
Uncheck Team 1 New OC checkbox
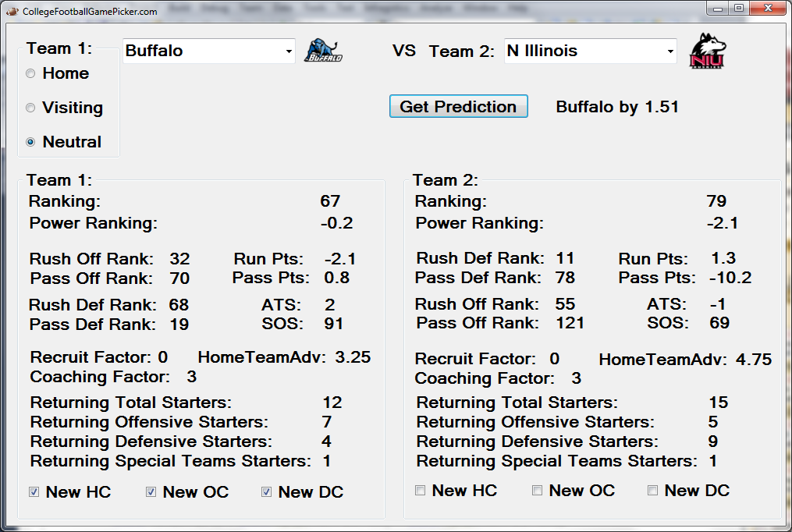click(151, 492)
